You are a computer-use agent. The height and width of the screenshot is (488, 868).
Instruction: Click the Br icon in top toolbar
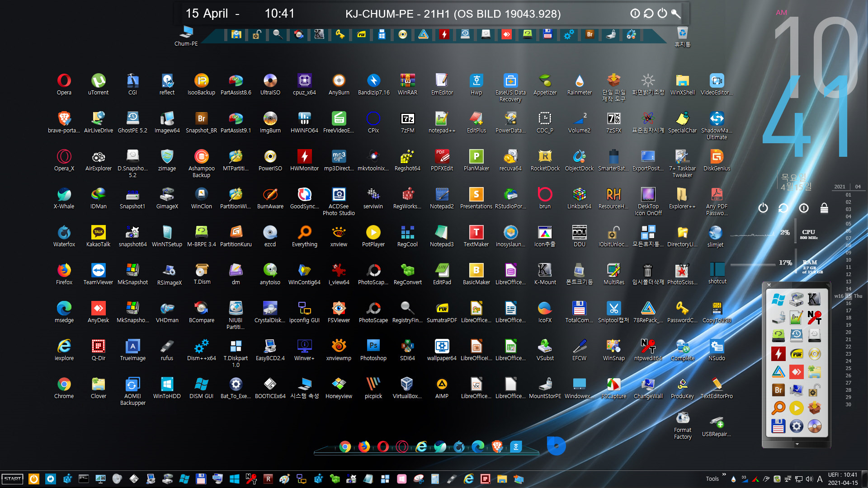(590, 34)
